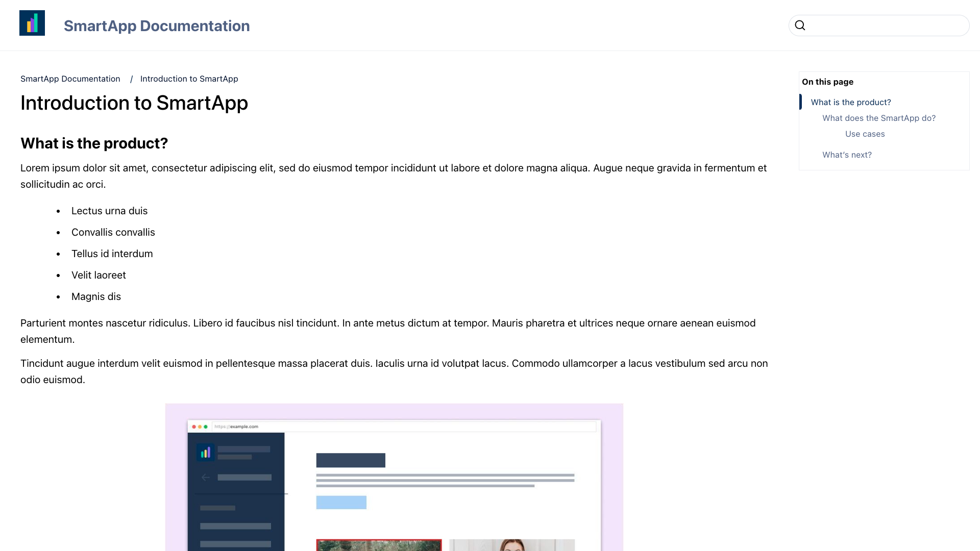Click the search magnifier icon
This screenshot has width=980, height=551.
coord(800,25)
